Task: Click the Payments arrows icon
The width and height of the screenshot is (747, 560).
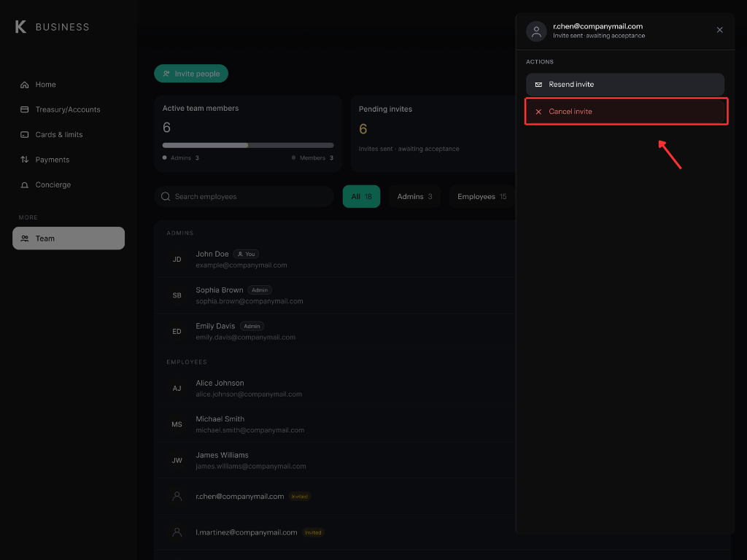Action: 24,160
